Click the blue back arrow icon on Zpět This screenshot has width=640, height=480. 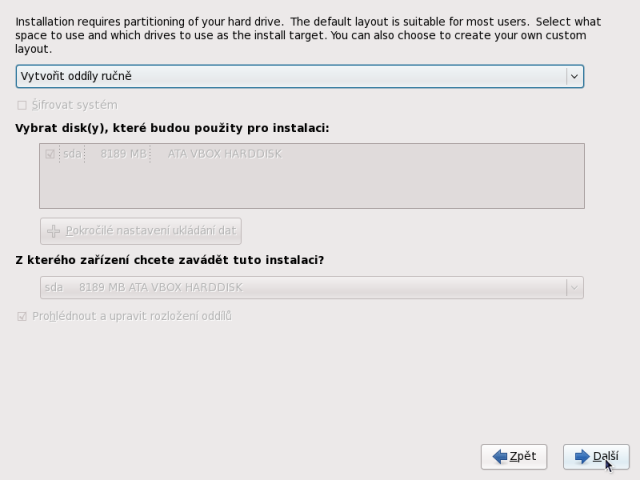pos(499,457)
